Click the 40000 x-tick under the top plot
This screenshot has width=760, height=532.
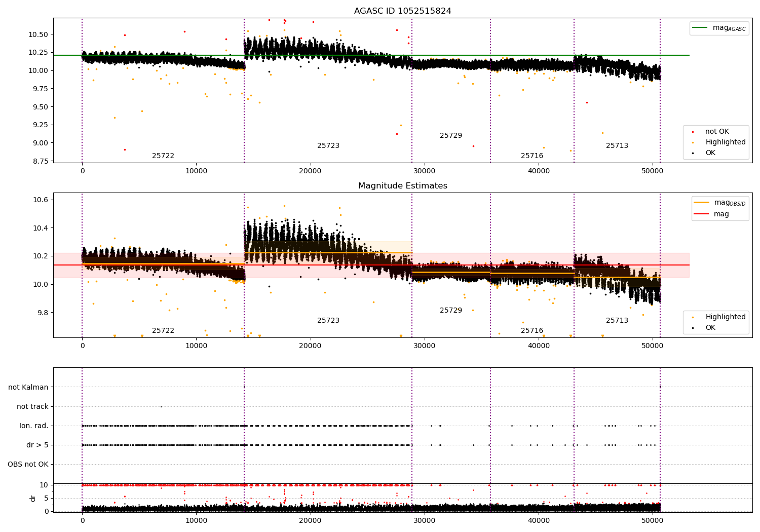539,171
